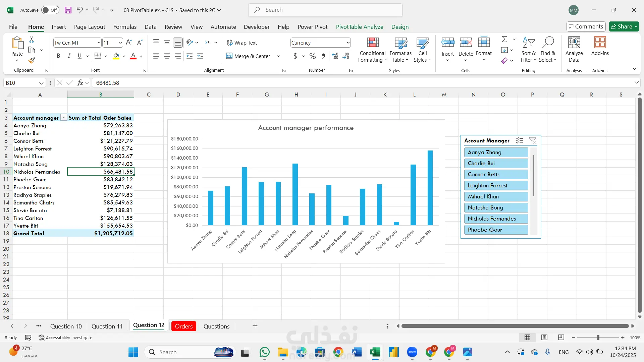
Task: Expand the Currency number format dropdown
Action: click(348, 43)
